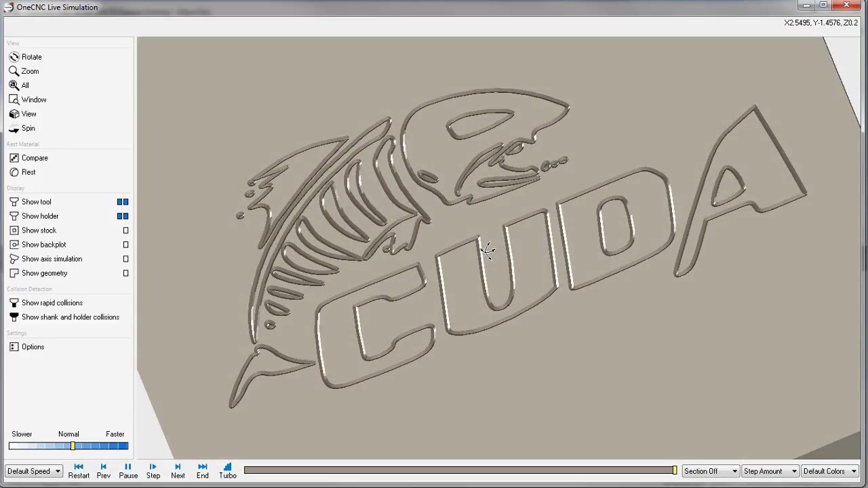Screen dimensions: 868x488
Task: Click the Show tool icon
Action: click(14, 202)
